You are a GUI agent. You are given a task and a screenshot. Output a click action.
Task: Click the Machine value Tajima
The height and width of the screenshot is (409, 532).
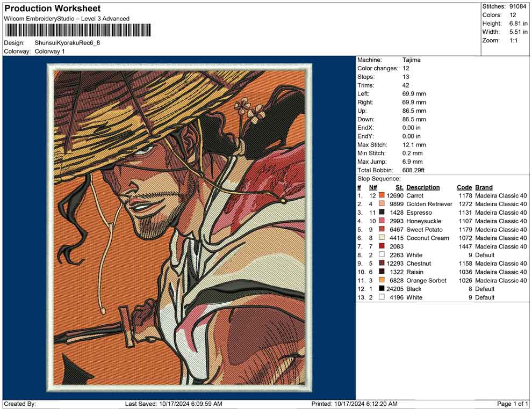pyautogui.click(x=412, y=60)
